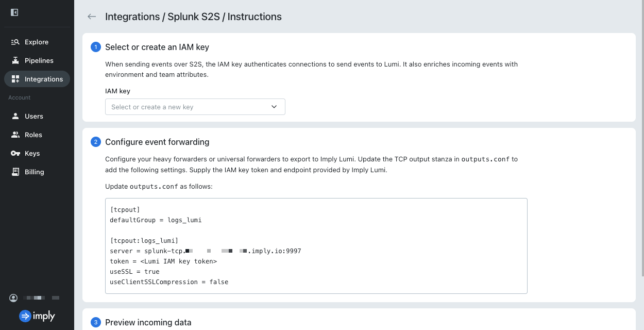This screenshot has width=644, height=330.
Task: Click the Imply logo
Action: (37, 316)
